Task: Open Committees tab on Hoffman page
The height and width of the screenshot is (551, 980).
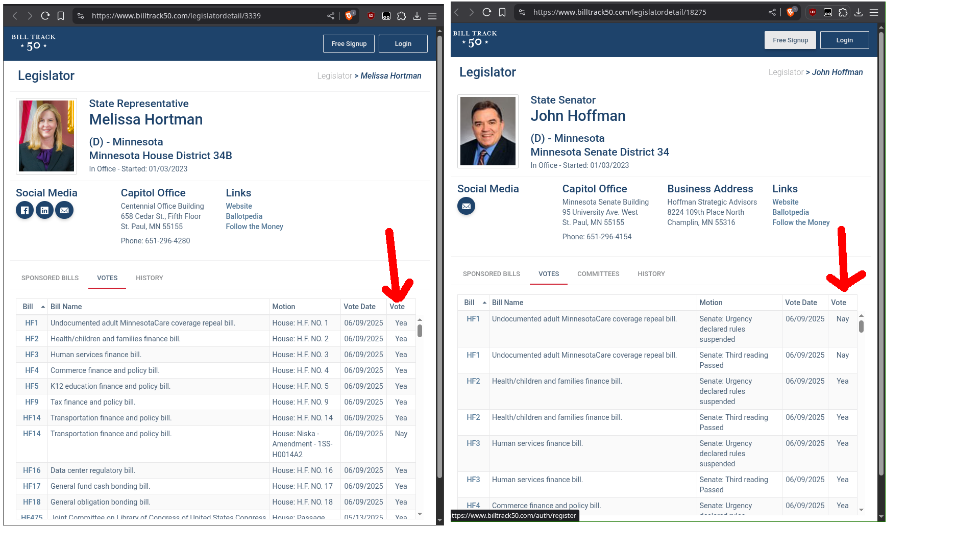Action: pos(598,274)
